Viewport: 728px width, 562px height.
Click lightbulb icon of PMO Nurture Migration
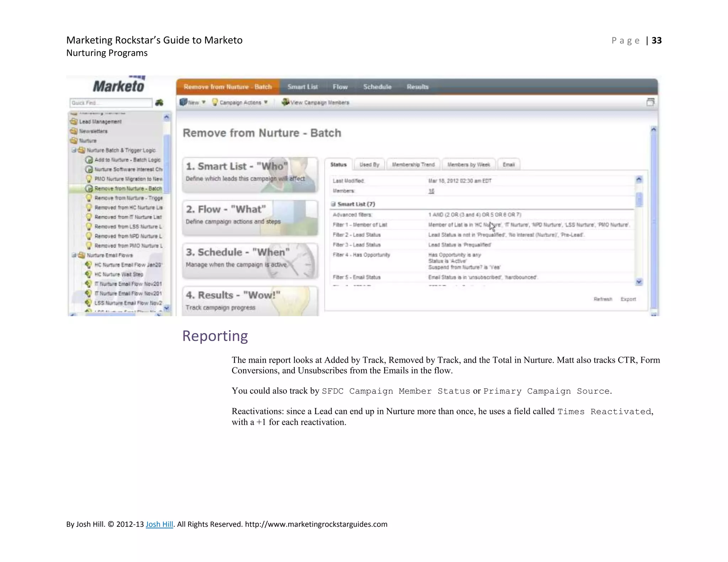pos(89,179)
